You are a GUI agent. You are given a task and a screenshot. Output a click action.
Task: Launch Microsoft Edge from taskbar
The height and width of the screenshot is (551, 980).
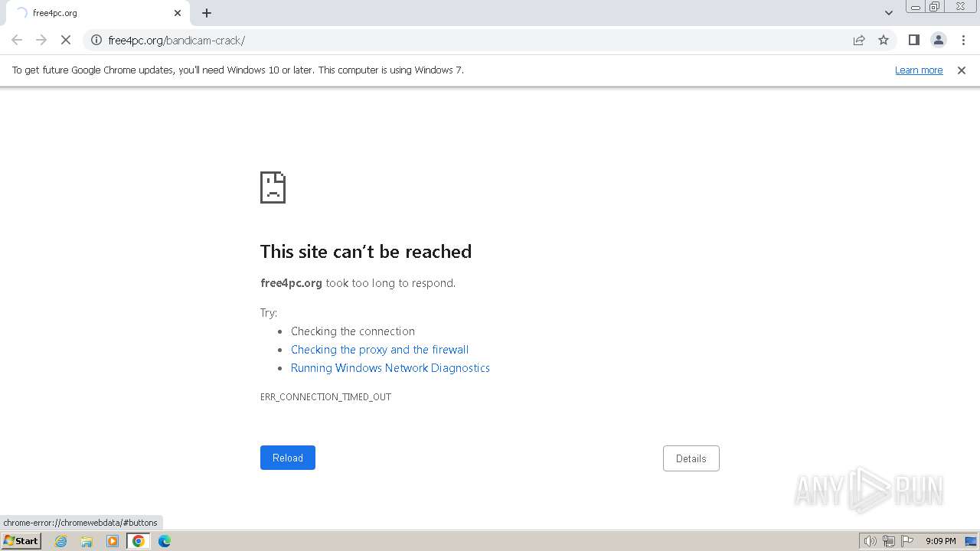tap(165, 541)
